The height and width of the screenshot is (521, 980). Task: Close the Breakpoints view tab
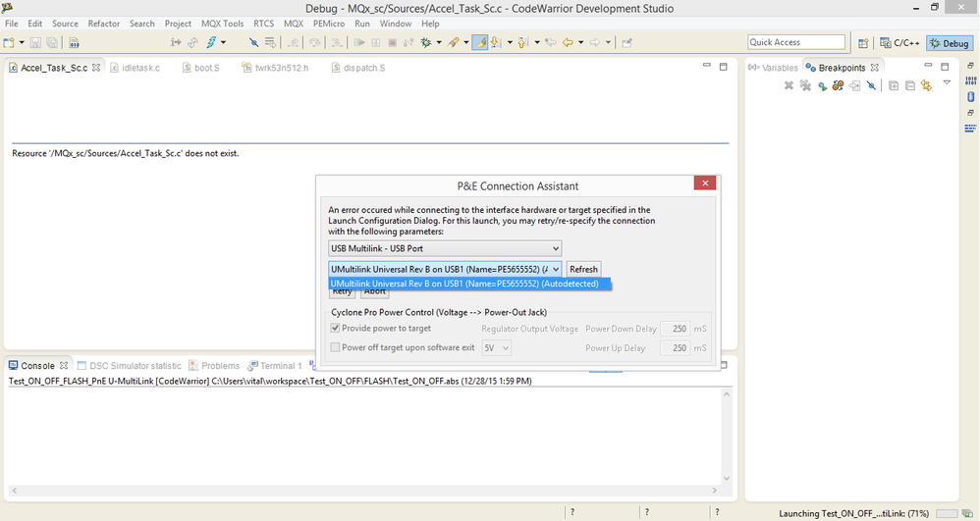pyautogui.click(x=874, y=68)
